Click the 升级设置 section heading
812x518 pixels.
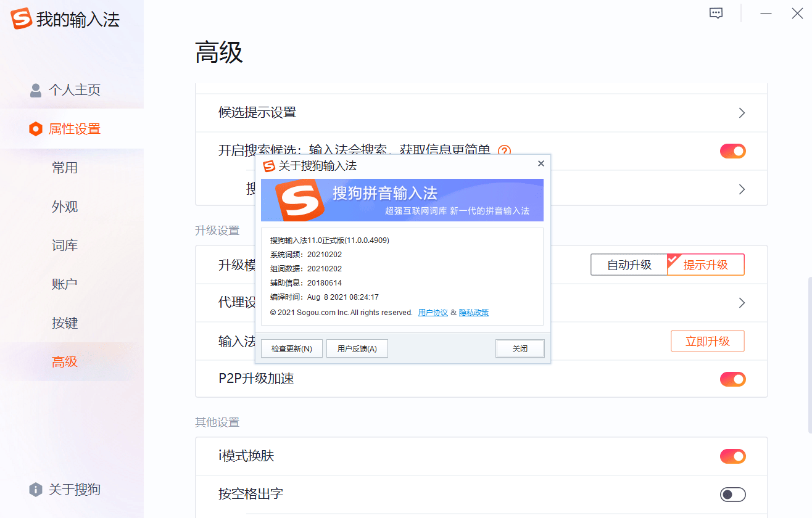point(217,231)
